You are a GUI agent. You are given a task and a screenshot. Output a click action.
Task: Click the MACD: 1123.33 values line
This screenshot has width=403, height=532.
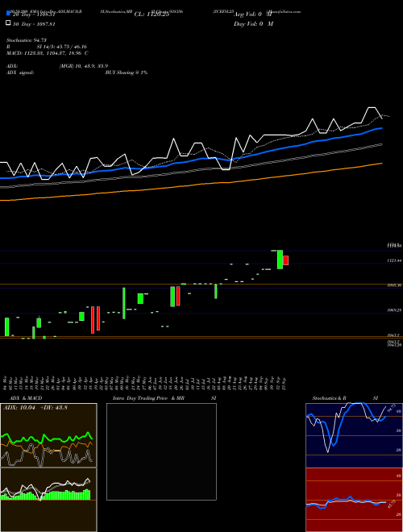(48, 53)
